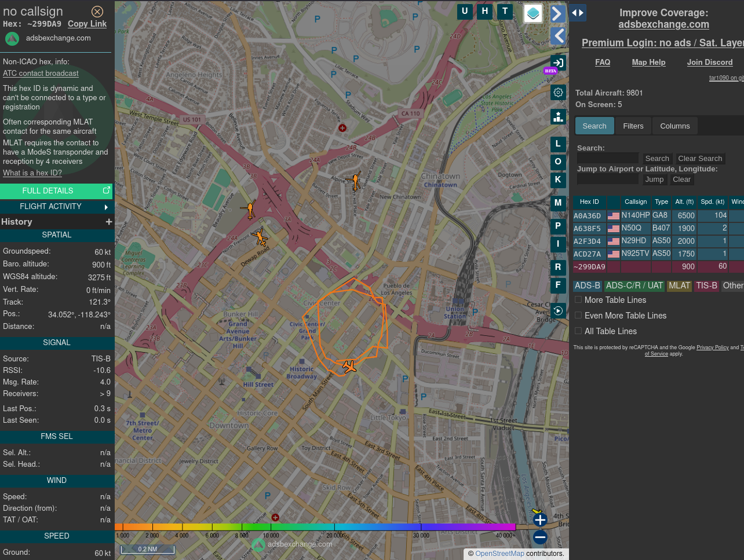Open Join Discord link
The image size is (744, 560).
[710, 63]
